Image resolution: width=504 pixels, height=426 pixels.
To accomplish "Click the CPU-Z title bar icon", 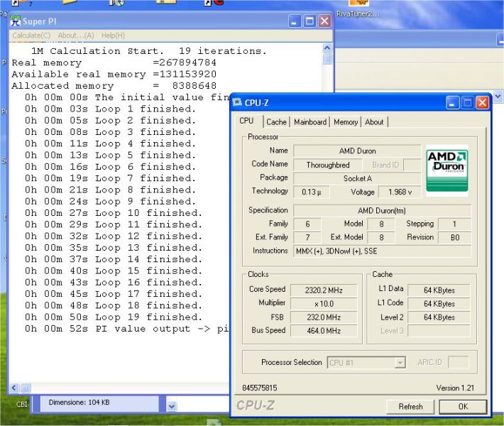I will pyautogui.click(x=237, y=102).
